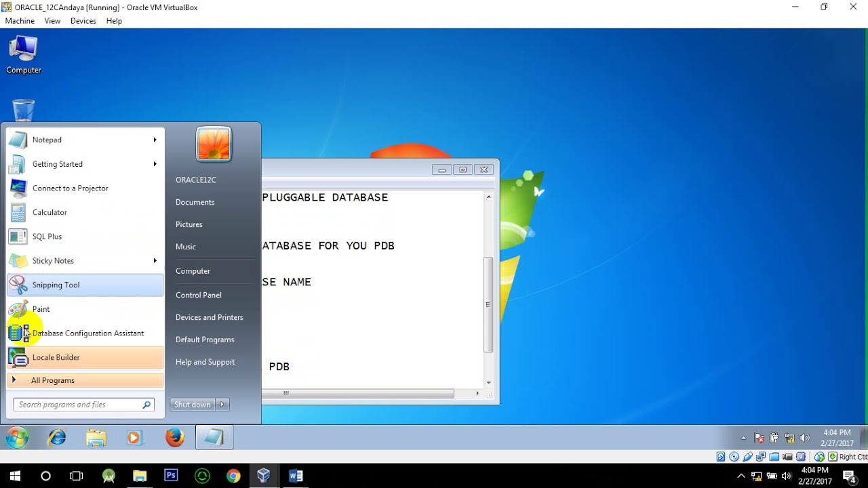Expand Notepad recent items arrow
The width and height of the screenshot is (868, 488).
[155, 140]
